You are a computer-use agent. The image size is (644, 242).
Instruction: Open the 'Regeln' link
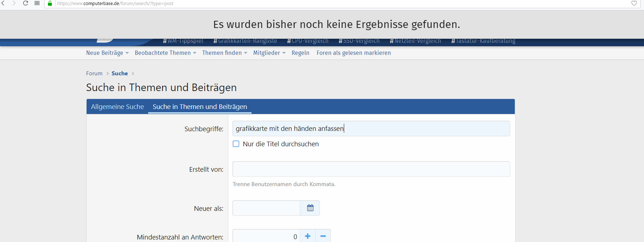(300, 53)
